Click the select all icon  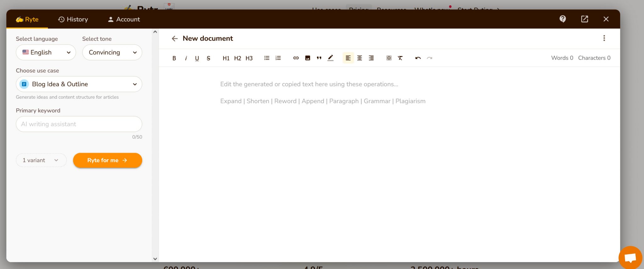point(389,58)
